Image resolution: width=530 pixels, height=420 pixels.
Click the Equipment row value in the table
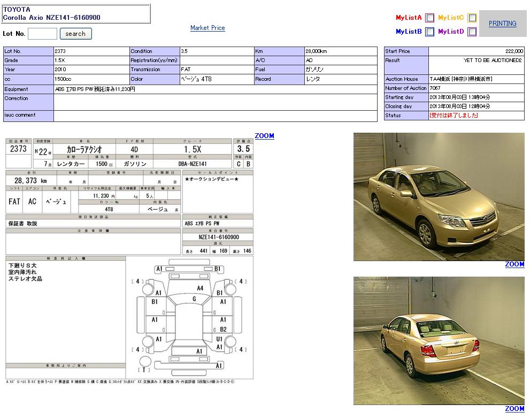click(x=95, y=89)
